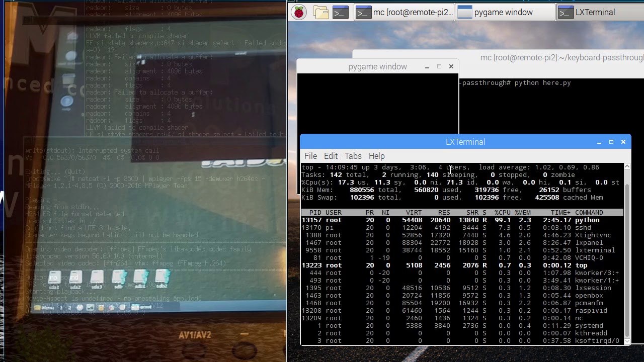Image resolution: width=644 pixels, height=362 pixels.
Task: Minimize the LXTerminal window
Action: click(x=599, y=142)
